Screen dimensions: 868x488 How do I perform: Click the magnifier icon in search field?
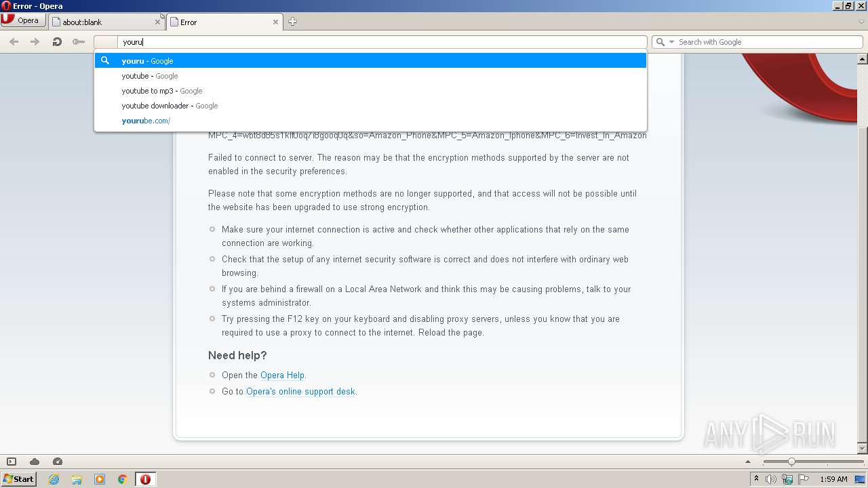(660, 42)
